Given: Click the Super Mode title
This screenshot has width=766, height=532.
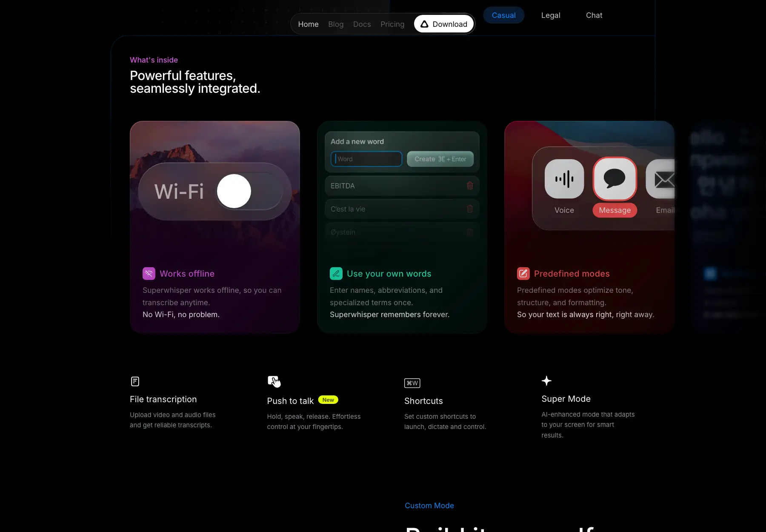Looking at the screenshot, I should click(566, 399).
